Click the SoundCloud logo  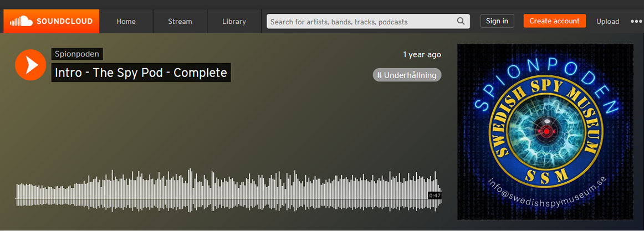[52, 22]
